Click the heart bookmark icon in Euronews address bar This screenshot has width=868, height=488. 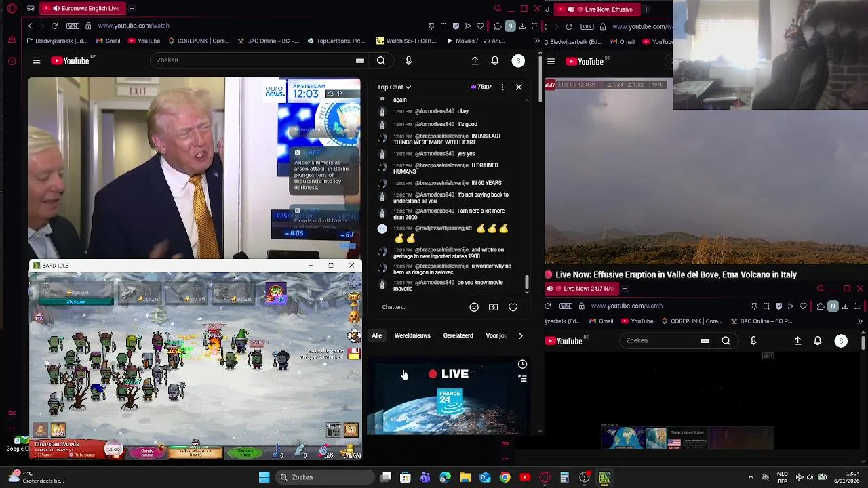[x=480, y=26]
